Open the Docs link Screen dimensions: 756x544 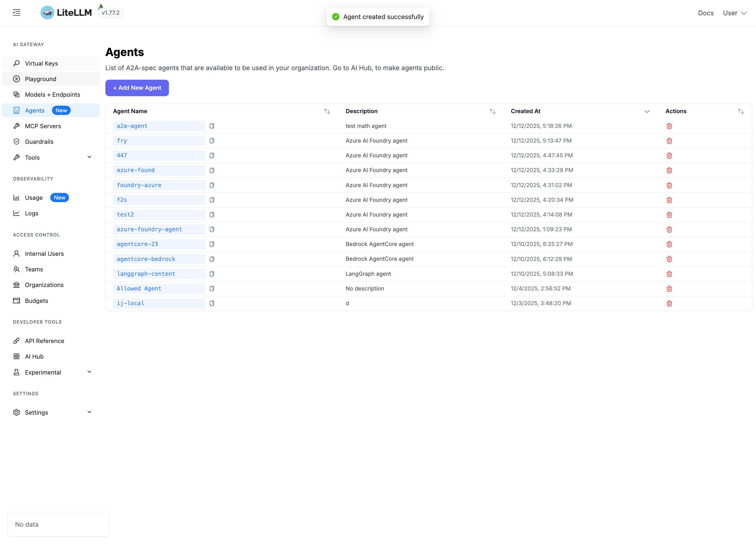tap(706, 13)
